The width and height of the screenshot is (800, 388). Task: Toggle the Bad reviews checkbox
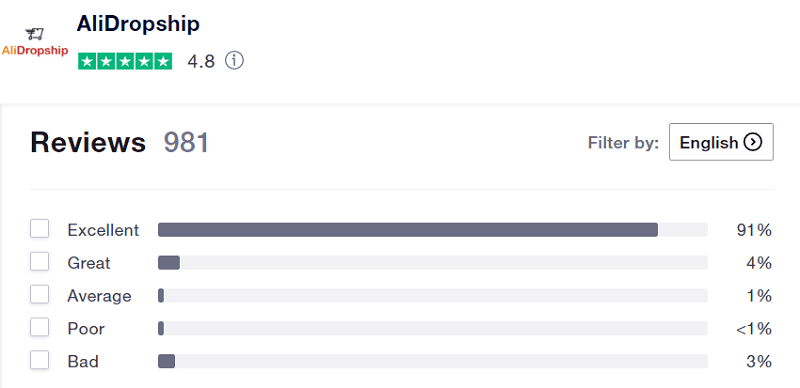click(39, 360)
